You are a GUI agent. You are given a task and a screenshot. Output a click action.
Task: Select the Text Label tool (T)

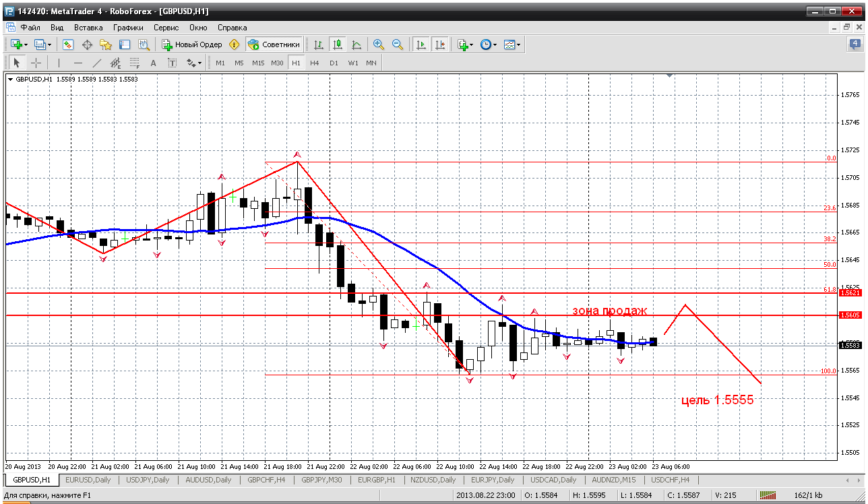172,63
